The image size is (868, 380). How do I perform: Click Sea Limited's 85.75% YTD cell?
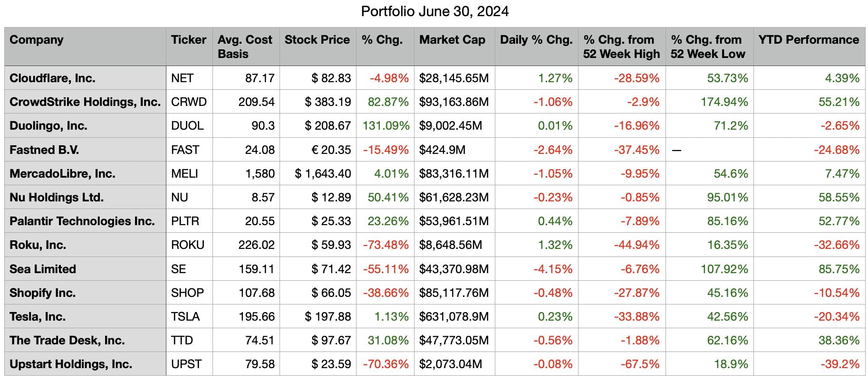click(x=839, y=269)
